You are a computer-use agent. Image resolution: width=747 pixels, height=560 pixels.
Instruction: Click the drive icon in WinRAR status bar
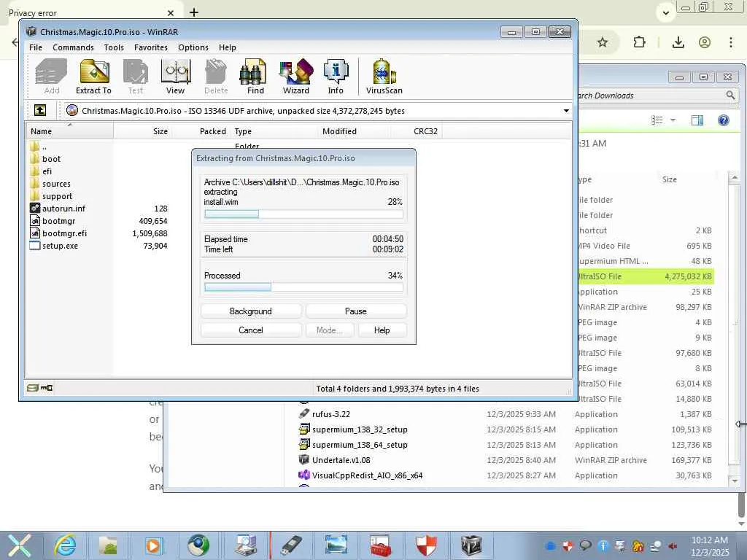pyautogui.click(x=32, y=388)
